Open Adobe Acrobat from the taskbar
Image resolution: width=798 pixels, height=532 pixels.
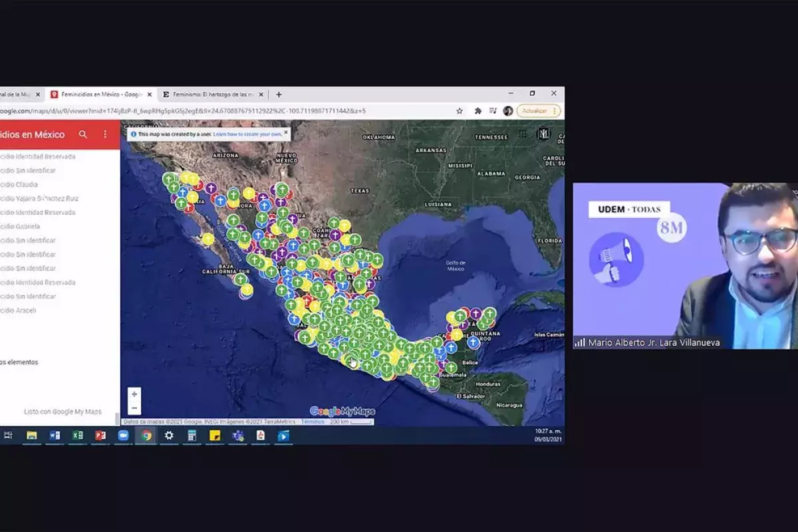[261, 436]
